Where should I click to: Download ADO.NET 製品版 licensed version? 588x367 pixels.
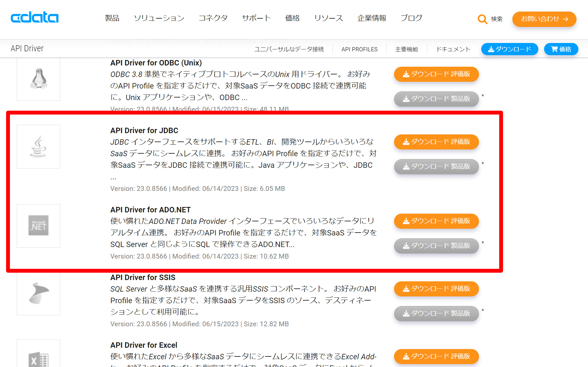tap(436, 246)
